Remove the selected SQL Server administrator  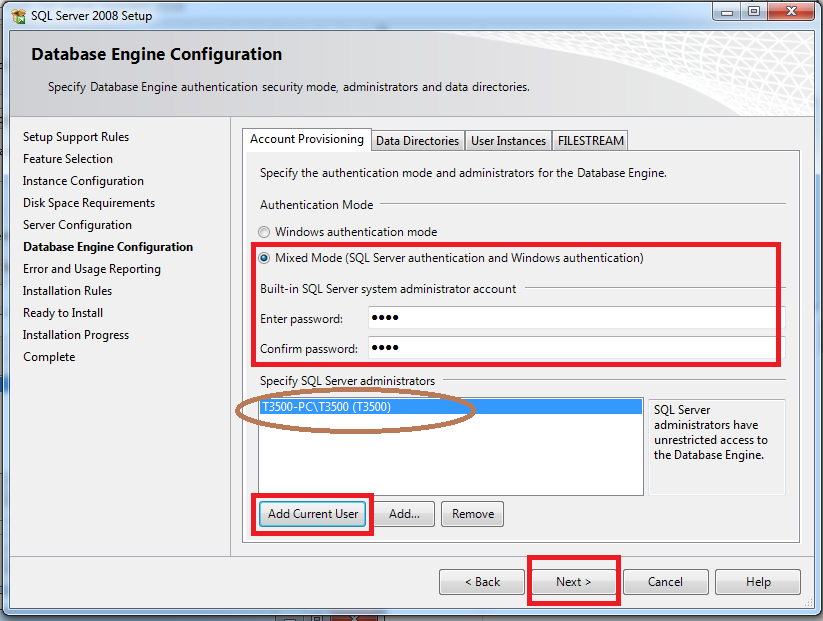pos(471,513)
